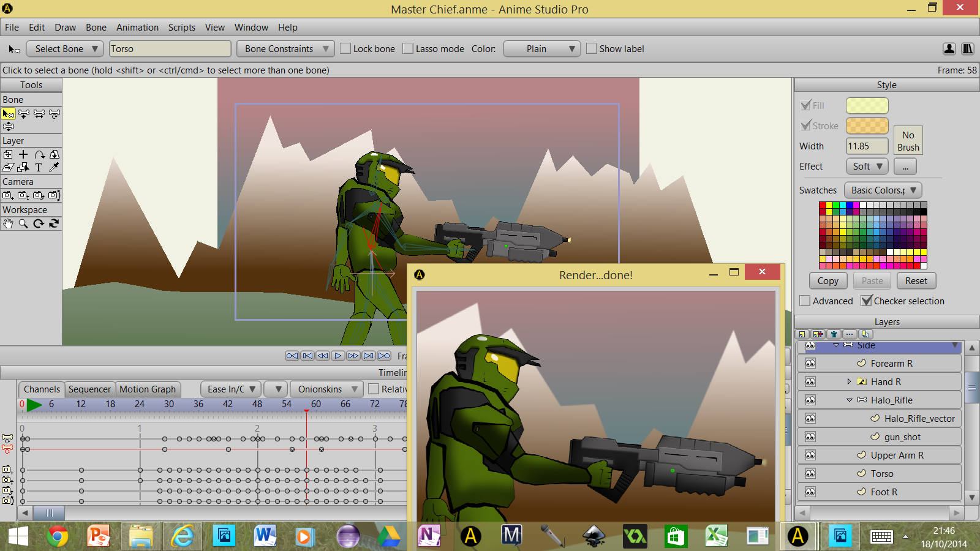Click the Reset style button

pos(916,281)
